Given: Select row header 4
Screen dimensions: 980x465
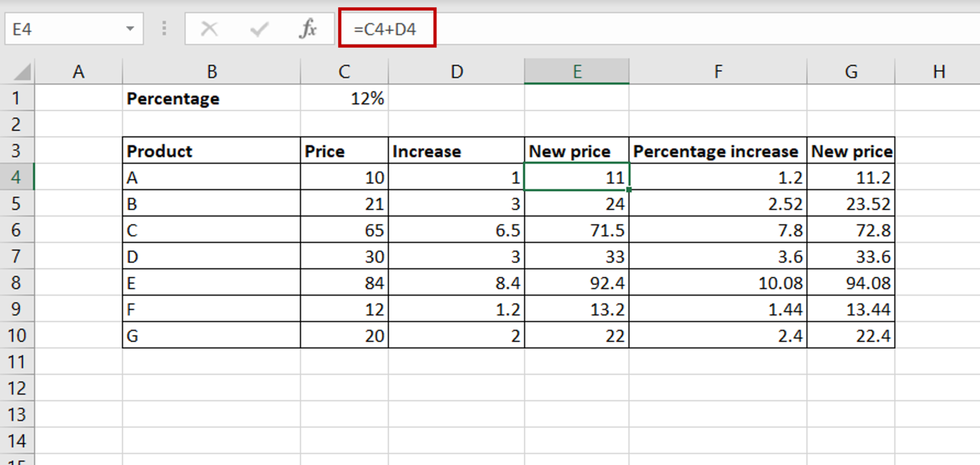Looking at the screenshot, I should pyautogui.click(x=18, y=177).
